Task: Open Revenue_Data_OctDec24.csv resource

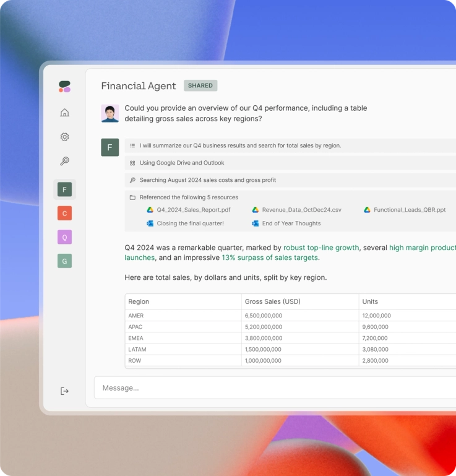Action: click(x=297, y=210)
